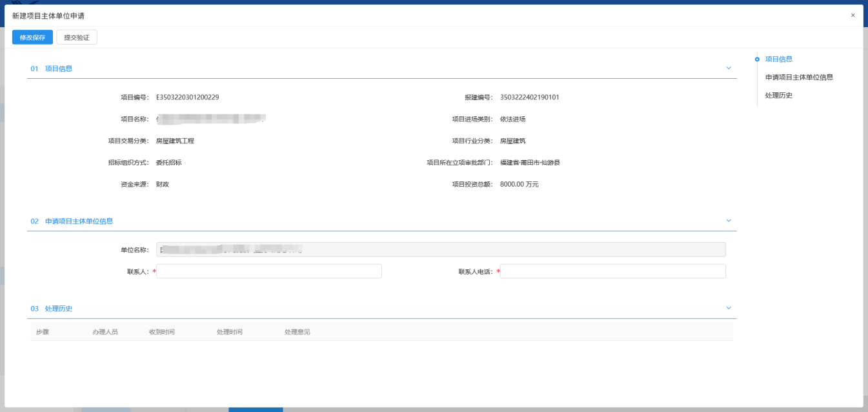
Task: Select 申请项目主体单位信息 in right sidebar navigation
Action: point(799,77)
